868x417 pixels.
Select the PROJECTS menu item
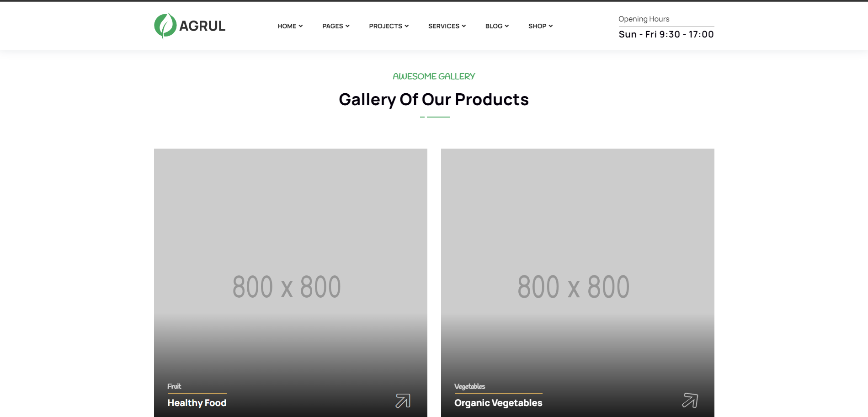[x=385, y=26]
